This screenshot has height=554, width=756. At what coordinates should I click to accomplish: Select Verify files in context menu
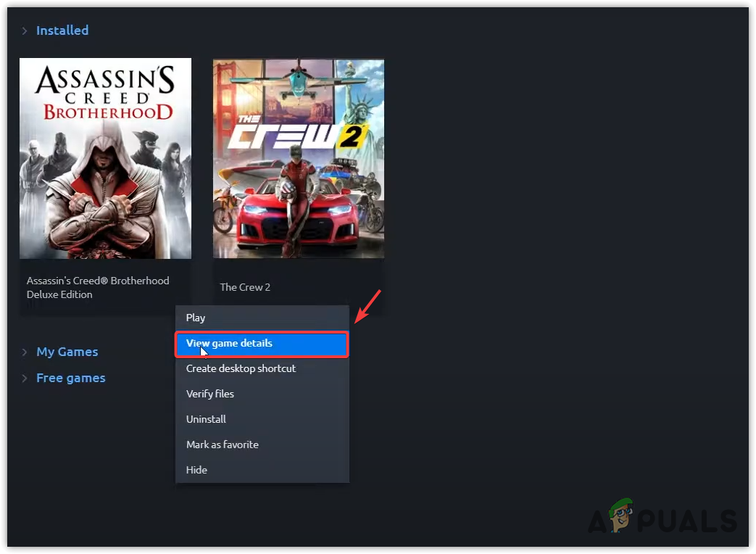pos(262,394)
